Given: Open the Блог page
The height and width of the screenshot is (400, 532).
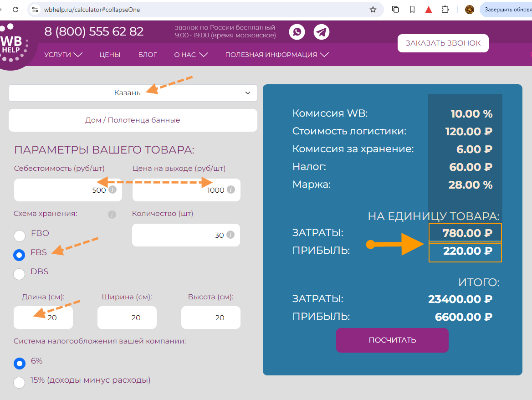Looking at the screenshot, I should [148, 55].
